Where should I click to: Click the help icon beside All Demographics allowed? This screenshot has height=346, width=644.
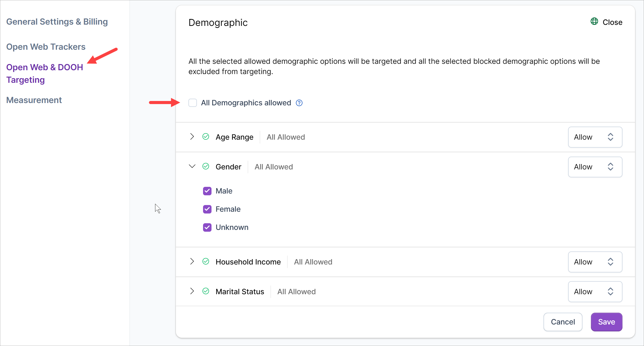tap(299, 103)
